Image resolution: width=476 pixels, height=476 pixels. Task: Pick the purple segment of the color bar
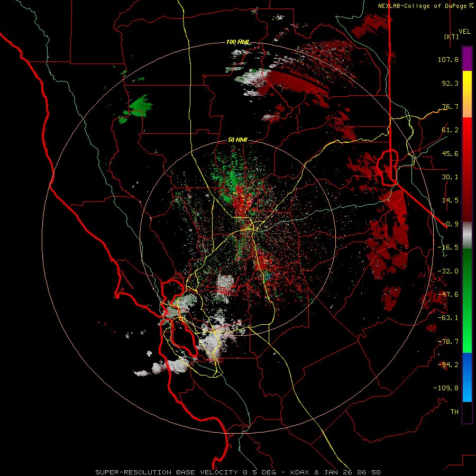tap(467, 59)
